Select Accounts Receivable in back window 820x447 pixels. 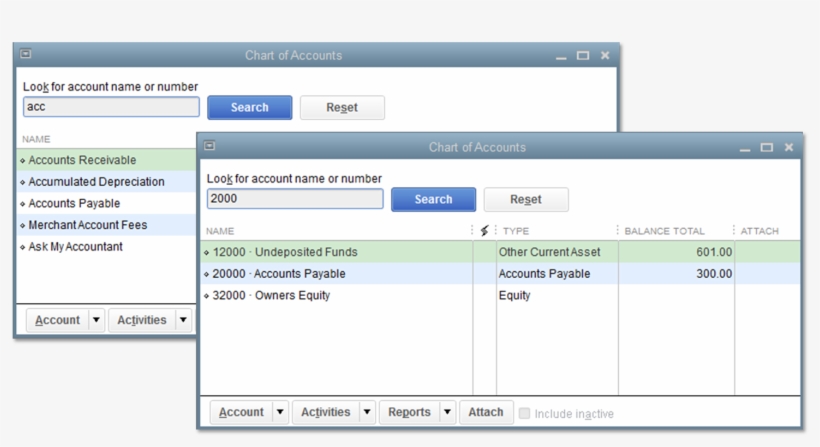point(107,160)
